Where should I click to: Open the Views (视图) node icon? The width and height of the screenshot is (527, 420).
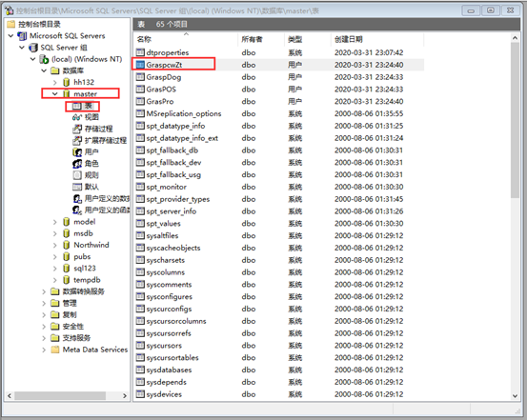pos(77,117)
